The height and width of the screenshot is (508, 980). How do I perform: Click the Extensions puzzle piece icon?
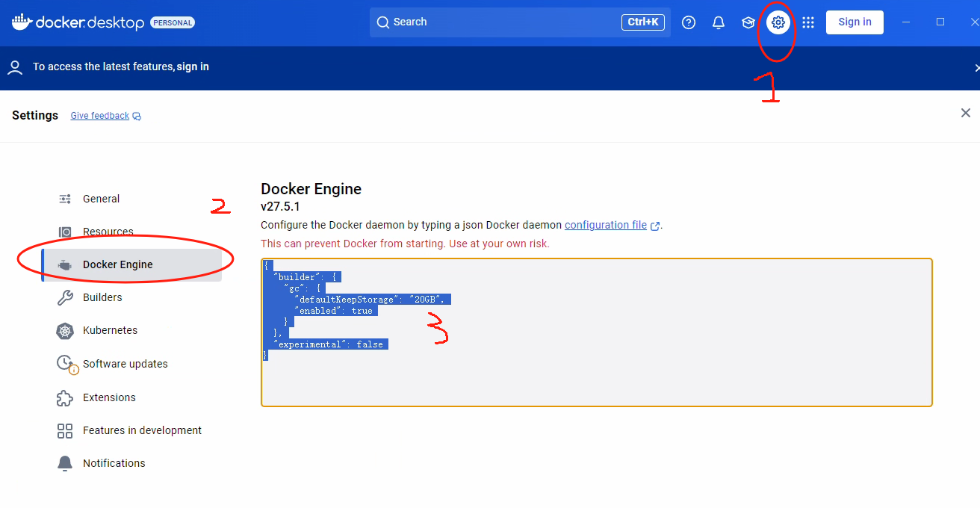[x=66, y=397]
